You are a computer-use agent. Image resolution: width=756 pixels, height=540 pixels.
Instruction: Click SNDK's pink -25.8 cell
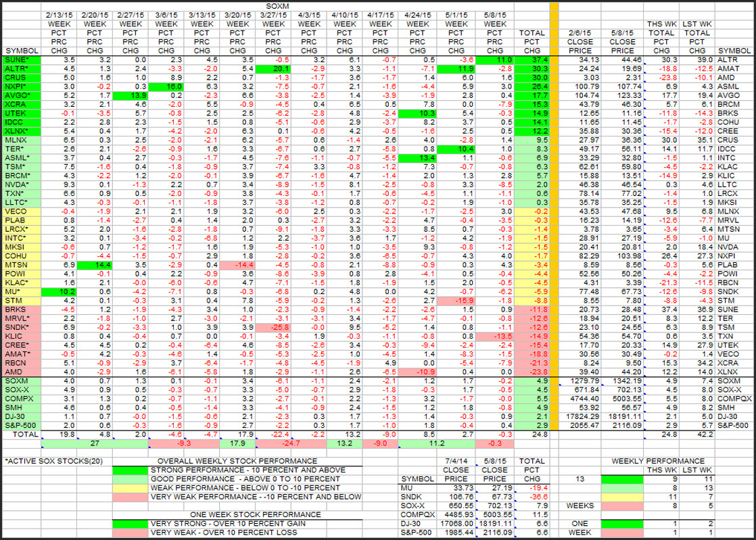(273, 327)
